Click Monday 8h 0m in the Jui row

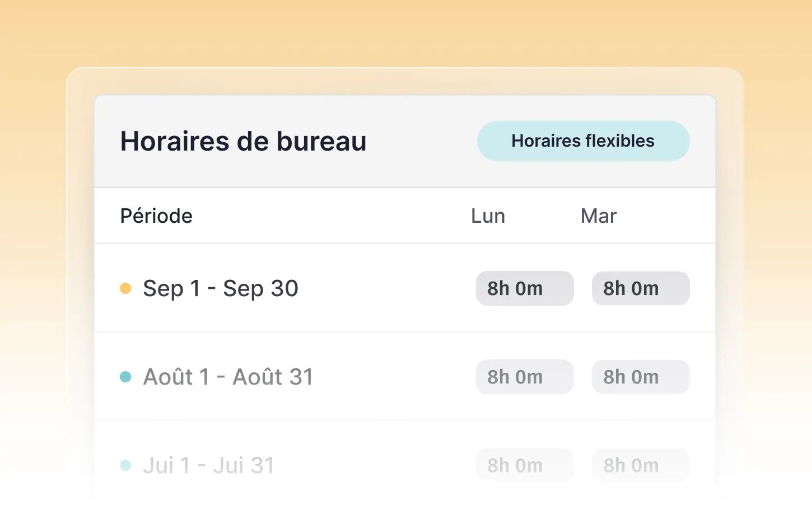(524, 465)
